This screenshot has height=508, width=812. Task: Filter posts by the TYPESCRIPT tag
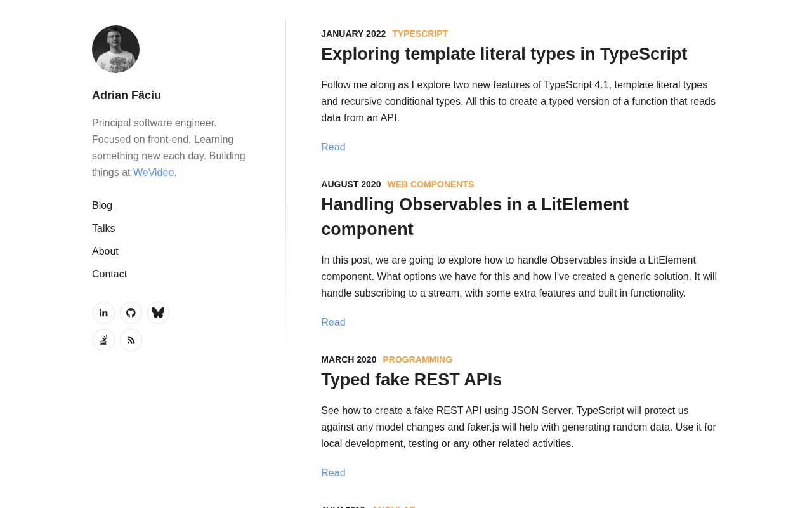(x=420, y=34)
